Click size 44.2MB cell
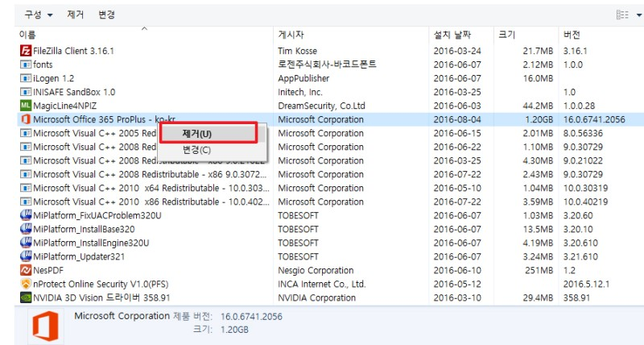644x345 pixels. 538,106
